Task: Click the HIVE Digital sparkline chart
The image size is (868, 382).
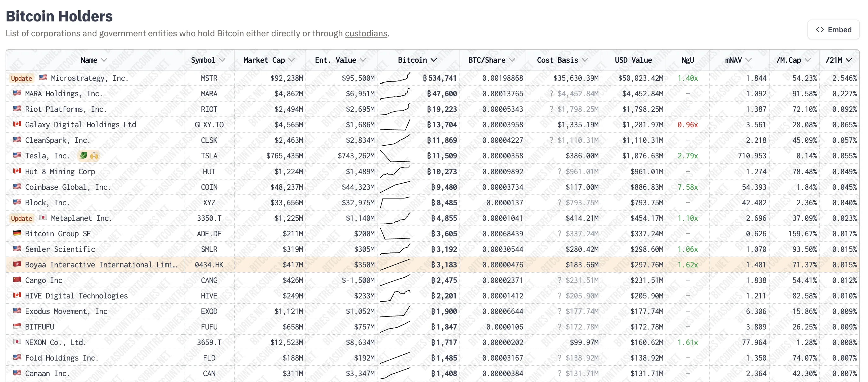Action: pyautogui.click(x=395, y=296)
